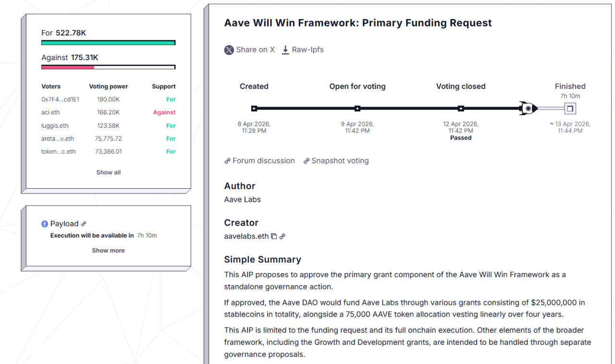Open the aci.eth voter entry
Viewport: 615px width, 364px height.
coord(50,112)
